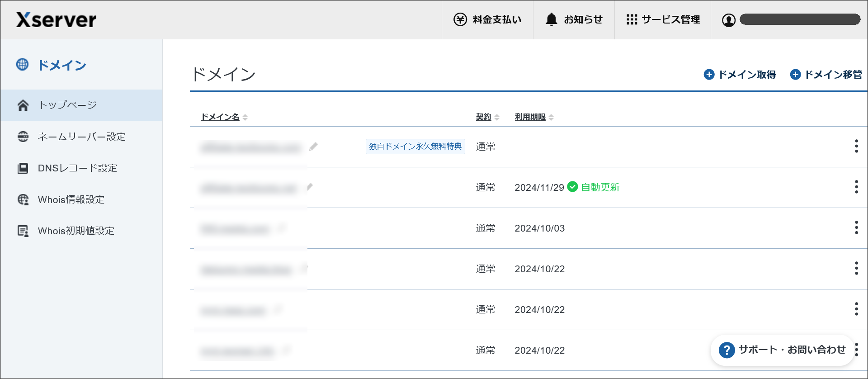868x379 pixels.
Task: Click the bell notification icon
Action: pos(552,19)
